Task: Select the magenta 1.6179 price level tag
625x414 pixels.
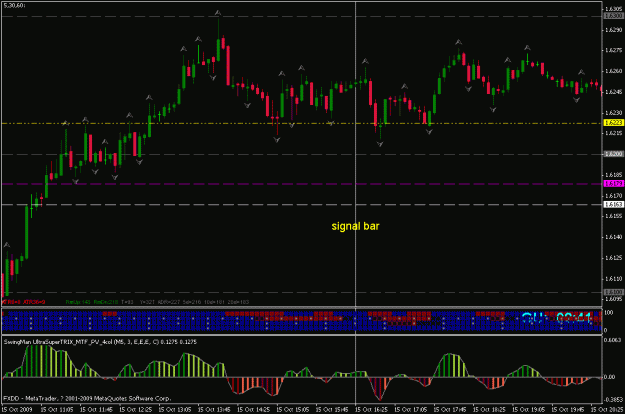Action: 614,184
